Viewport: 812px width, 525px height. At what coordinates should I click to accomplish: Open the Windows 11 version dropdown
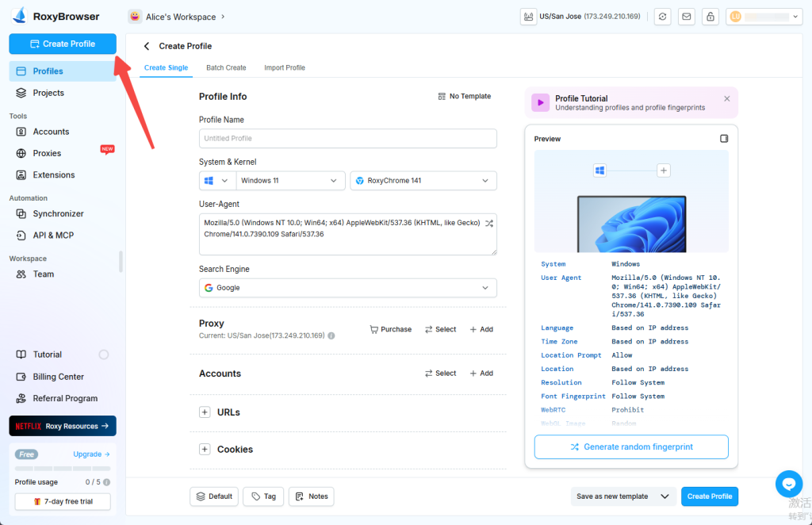[x=290, y=181]
